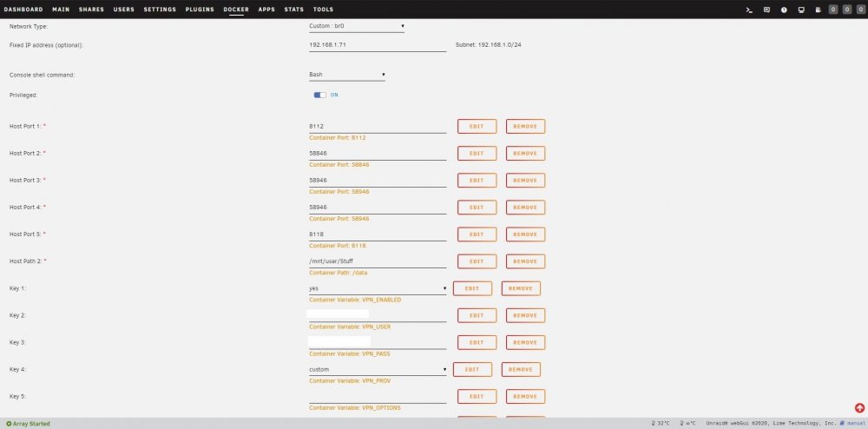This screenshot has height=429, width=868.
Task: Remove Host Port 2 entry
Action: click(525, 154)
